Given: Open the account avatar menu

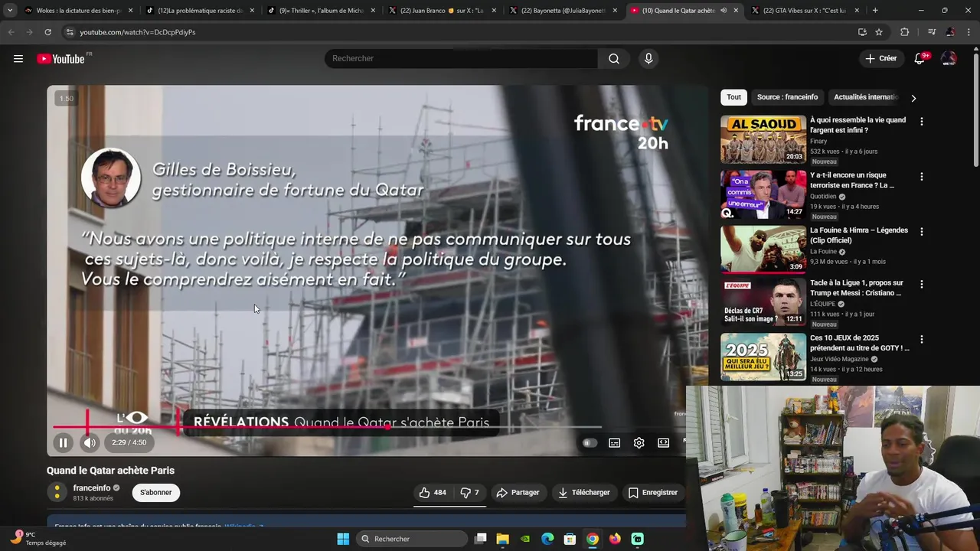Looking at the screenshot, I should coord(949,59).
